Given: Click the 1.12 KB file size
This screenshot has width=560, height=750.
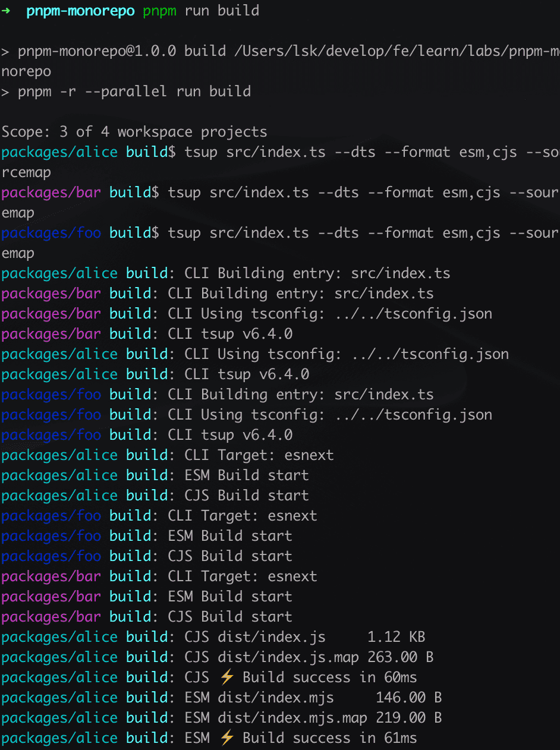Looking at the screenshot, I should click(396, 637).
